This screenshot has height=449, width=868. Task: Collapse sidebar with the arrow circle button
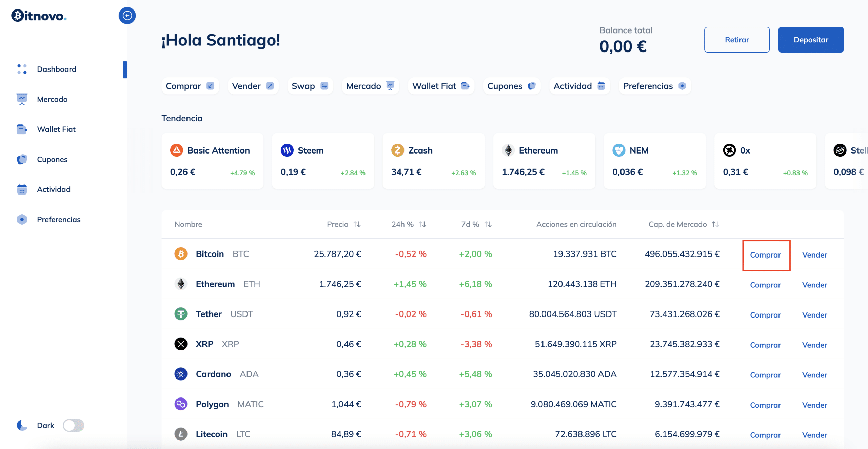tap(127, 16)
